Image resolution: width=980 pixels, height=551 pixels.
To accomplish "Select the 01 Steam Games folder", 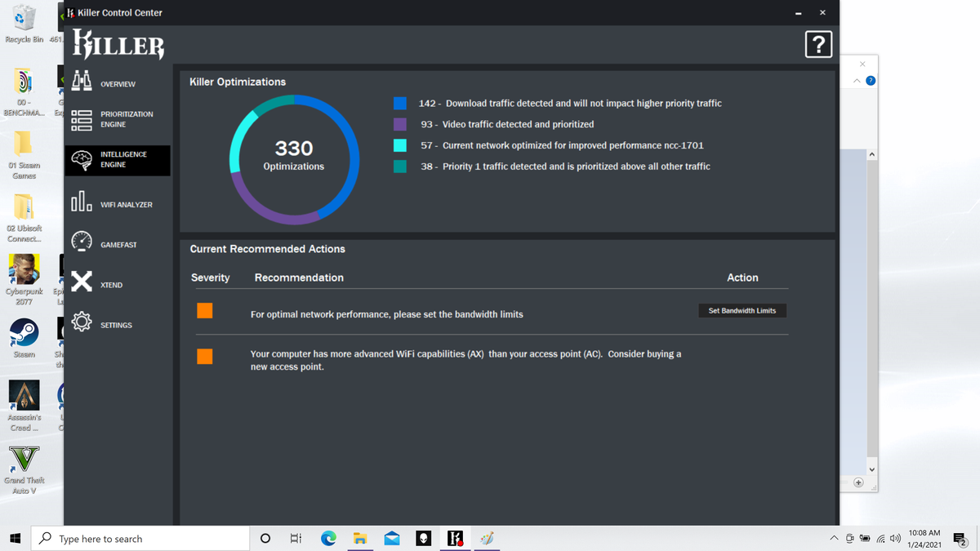I will pos(24,155).
